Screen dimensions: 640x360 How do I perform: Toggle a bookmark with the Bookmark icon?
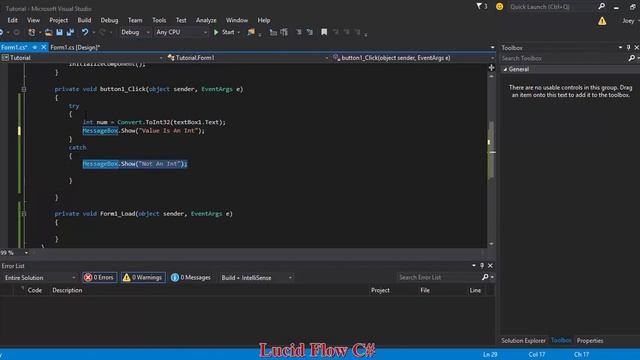pyautogui.click(x=324, y=32)
